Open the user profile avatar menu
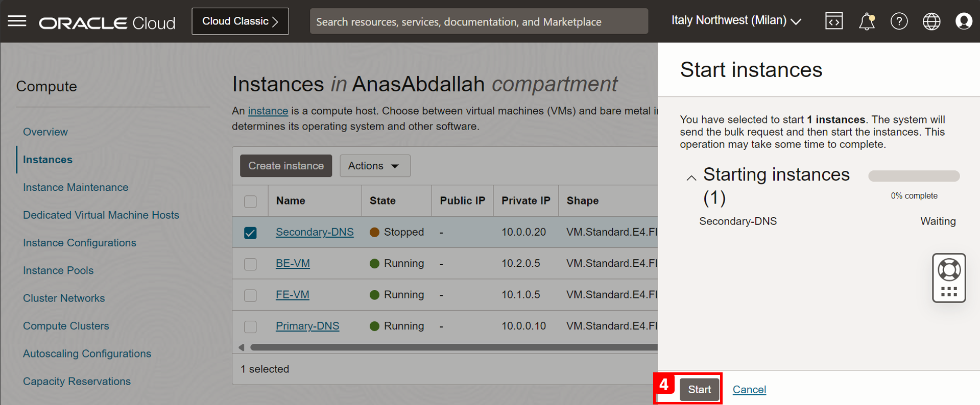 point(964,21)
